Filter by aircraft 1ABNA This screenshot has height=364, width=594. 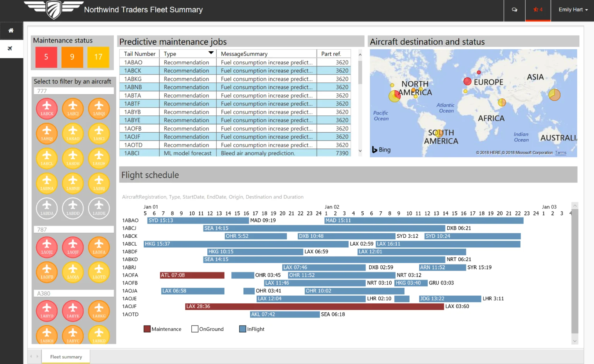(47, 183)
